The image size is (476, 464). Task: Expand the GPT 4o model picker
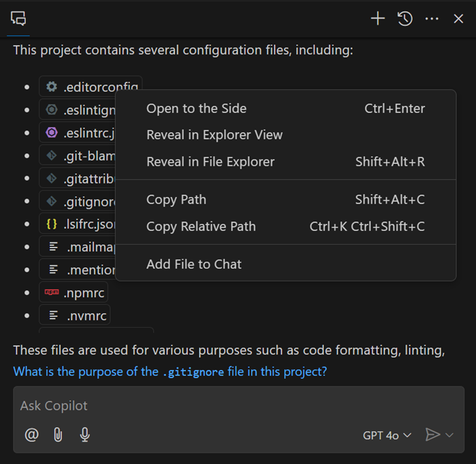(387, 435)
